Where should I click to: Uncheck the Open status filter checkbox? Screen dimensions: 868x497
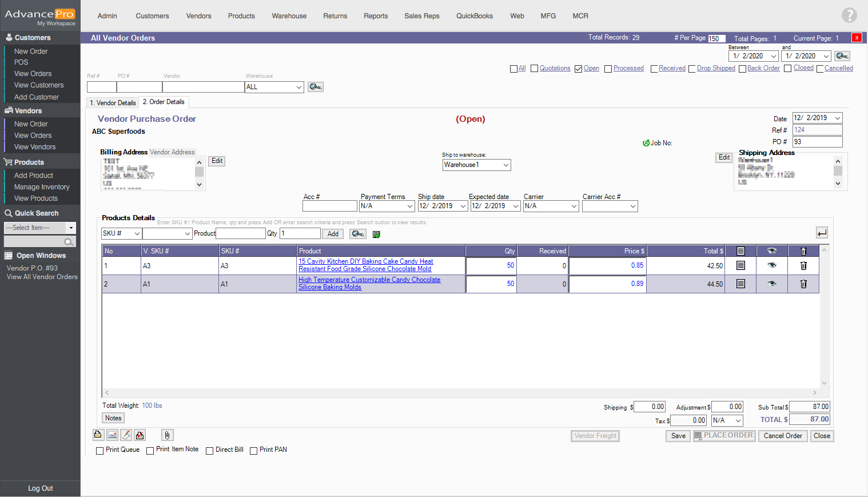tap(578, 69)
